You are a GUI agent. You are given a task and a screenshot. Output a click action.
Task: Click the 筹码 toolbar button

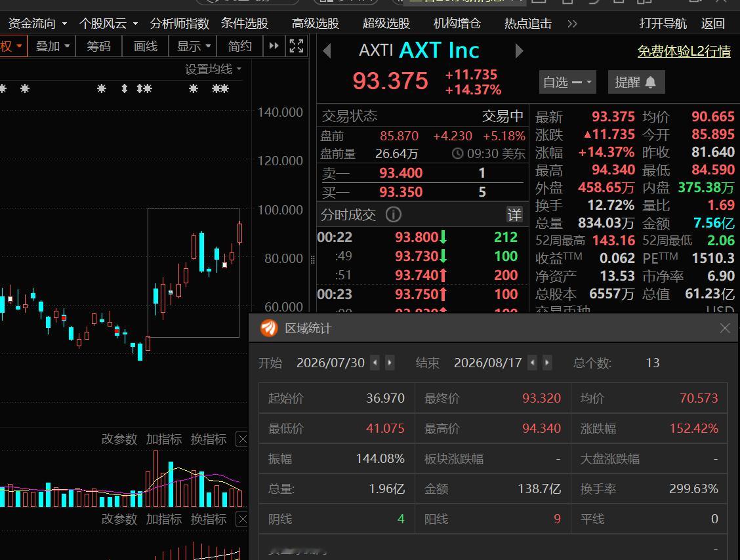[x=98, y=46]
